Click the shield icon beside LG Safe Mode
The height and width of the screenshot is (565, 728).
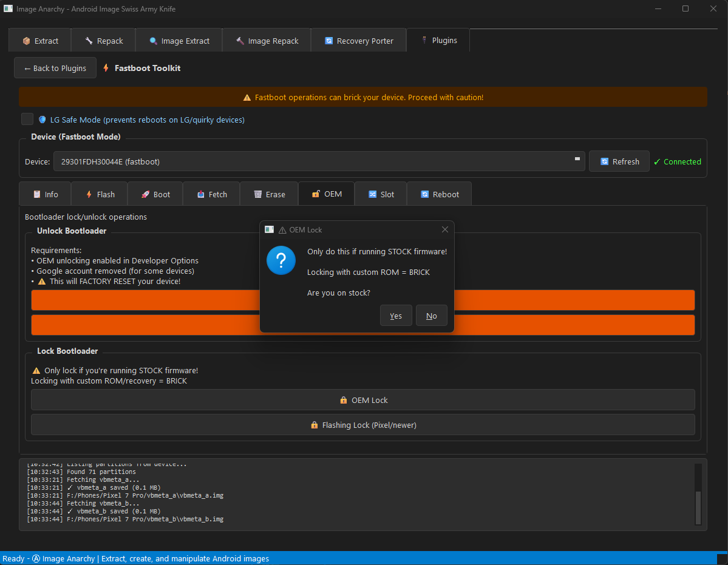coord(43,120)
